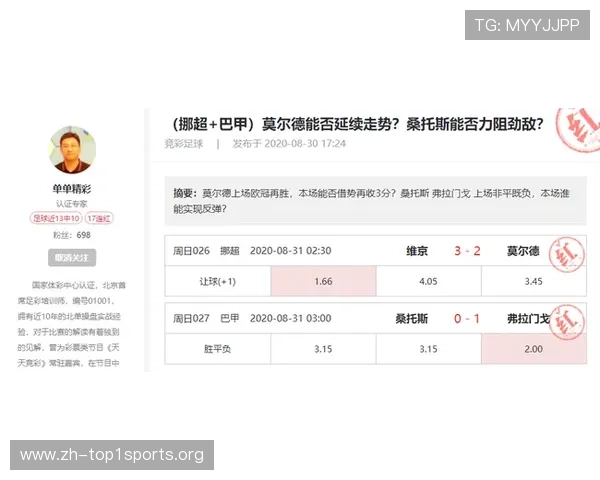The image size is (600, 480).
Task: Open the 竞彩足球 category link
Action: 184,144
